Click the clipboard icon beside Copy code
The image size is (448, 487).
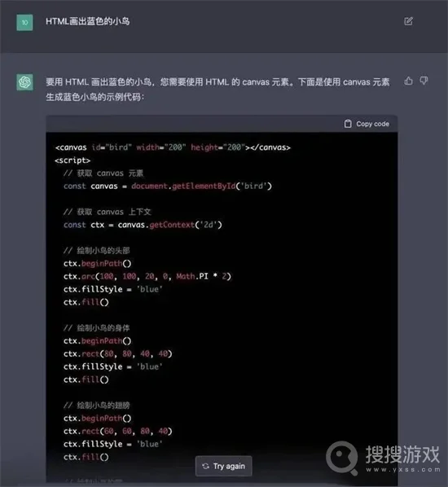pos(348,124)
